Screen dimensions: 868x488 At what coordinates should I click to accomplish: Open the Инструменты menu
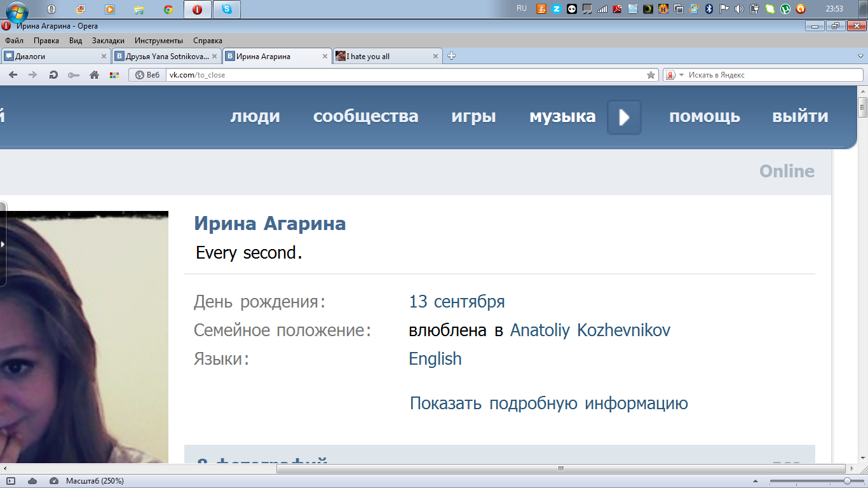click(x=158, y=41)
